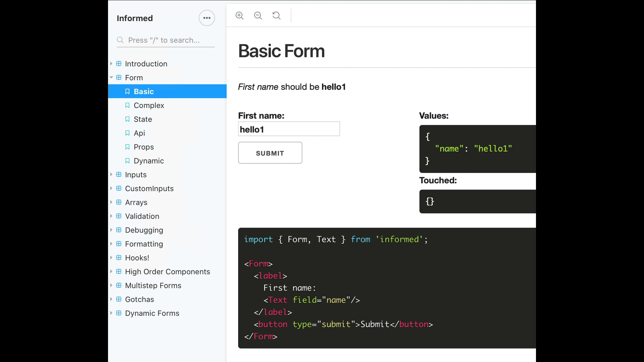The width and height of the screenshot is (644, 362).
Task: Click the grid icon next to Hooks!
Action: 119,257
